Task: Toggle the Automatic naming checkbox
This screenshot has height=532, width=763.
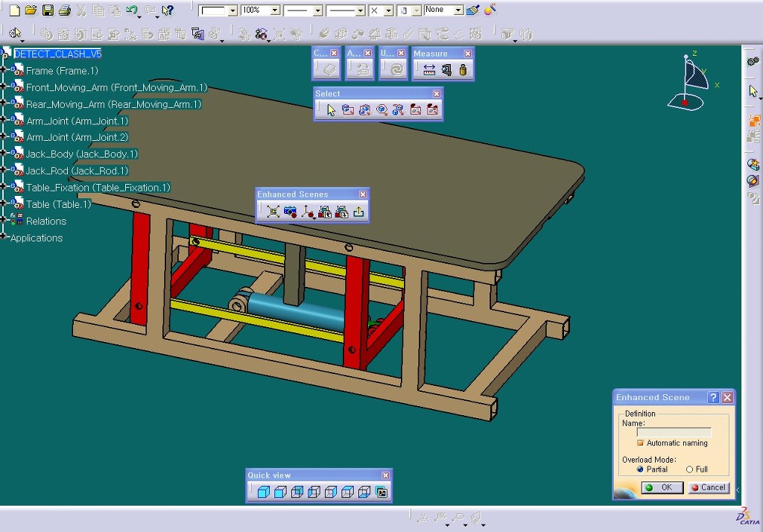Action: [x=640, y=443]
